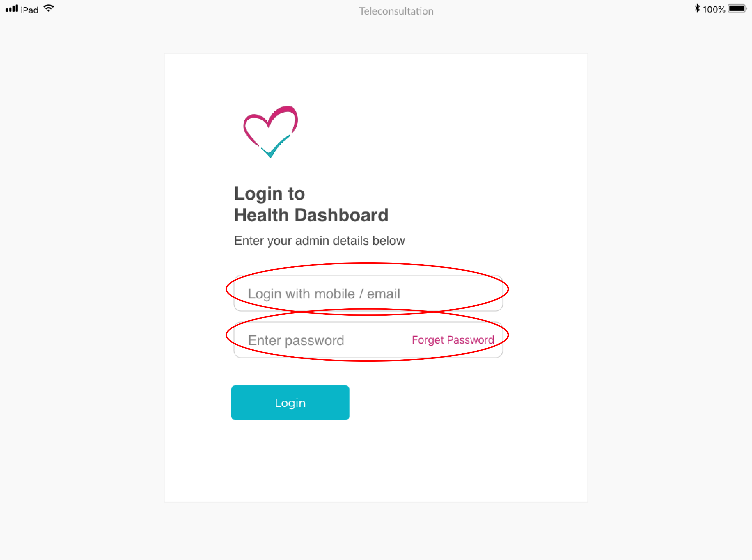Tap the Wi-Fi status icon
Image resolution: width=752 pixels, height=560 pixels.
pos(49,9)
